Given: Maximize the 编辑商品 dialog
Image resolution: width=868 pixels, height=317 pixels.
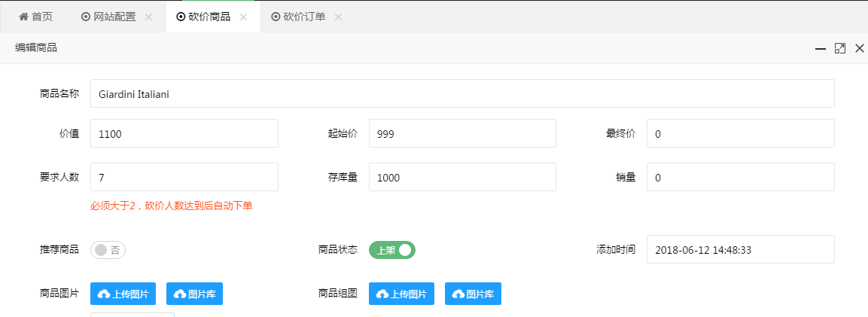Looking at the screenshot, I should point(840,48).
